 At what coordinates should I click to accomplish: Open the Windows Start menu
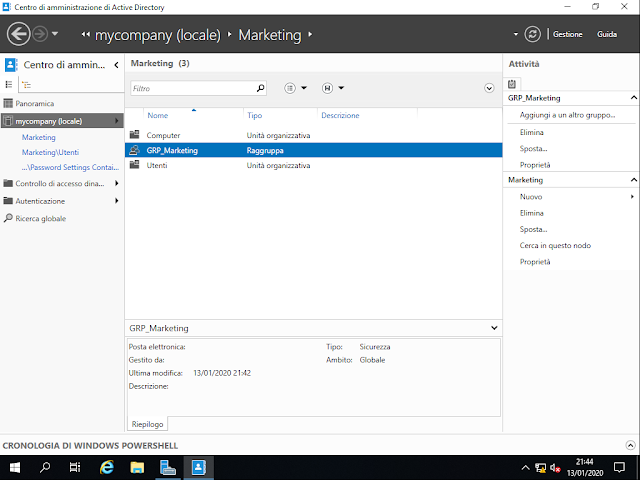point(15,467)
